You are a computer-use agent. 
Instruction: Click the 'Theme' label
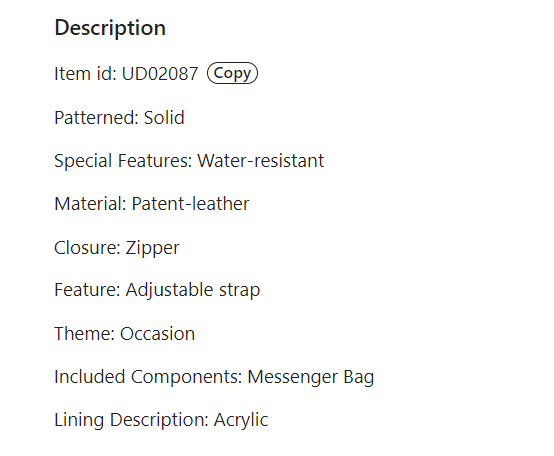84,334
